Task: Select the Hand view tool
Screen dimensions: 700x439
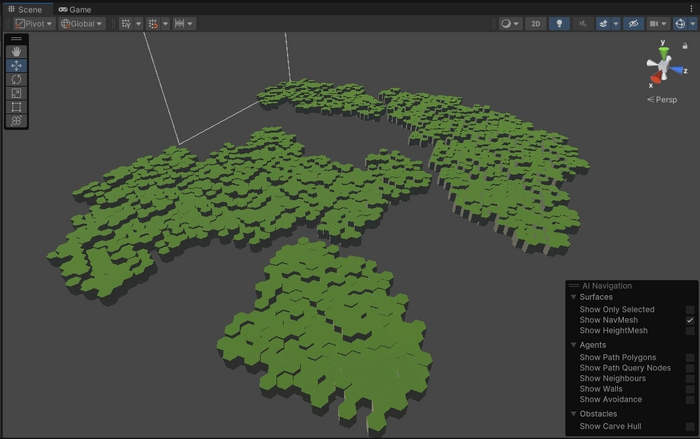Action: point(16,51)
